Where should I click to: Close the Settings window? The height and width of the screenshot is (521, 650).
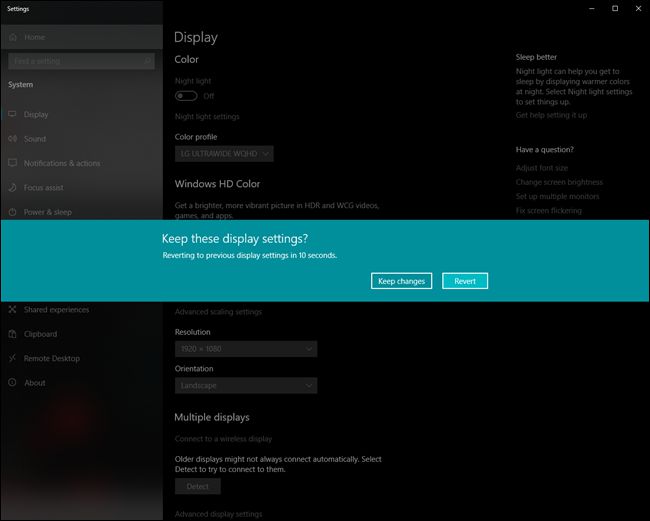point(638,8)
